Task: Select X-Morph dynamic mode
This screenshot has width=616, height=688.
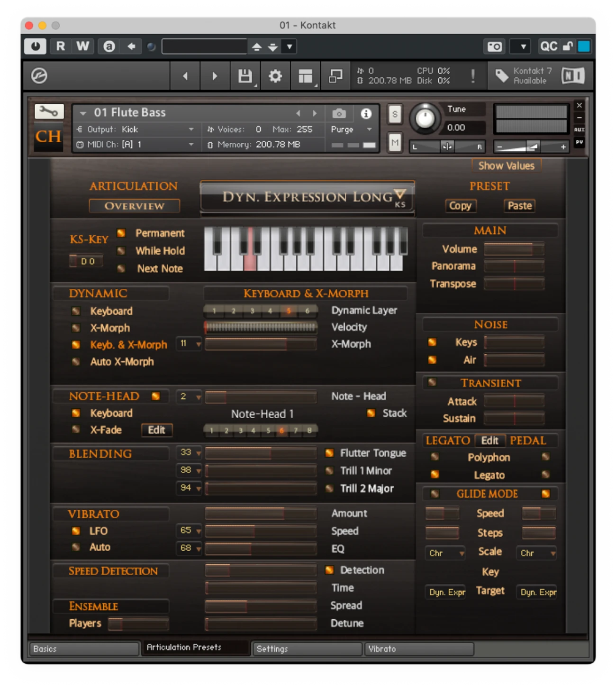Action: pos(76,328)
